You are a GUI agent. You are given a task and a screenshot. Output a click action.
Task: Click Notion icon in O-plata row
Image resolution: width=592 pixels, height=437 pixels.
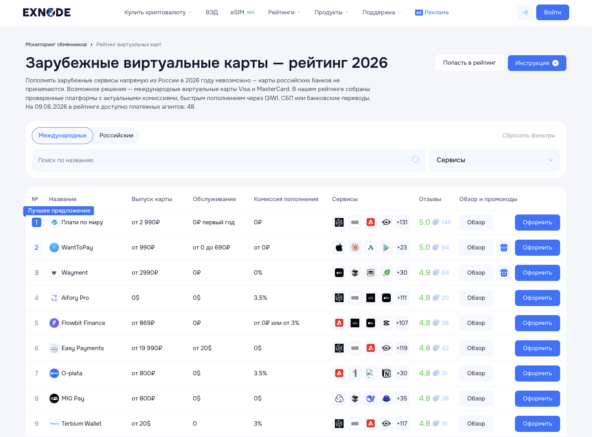[x=386, y=373]
